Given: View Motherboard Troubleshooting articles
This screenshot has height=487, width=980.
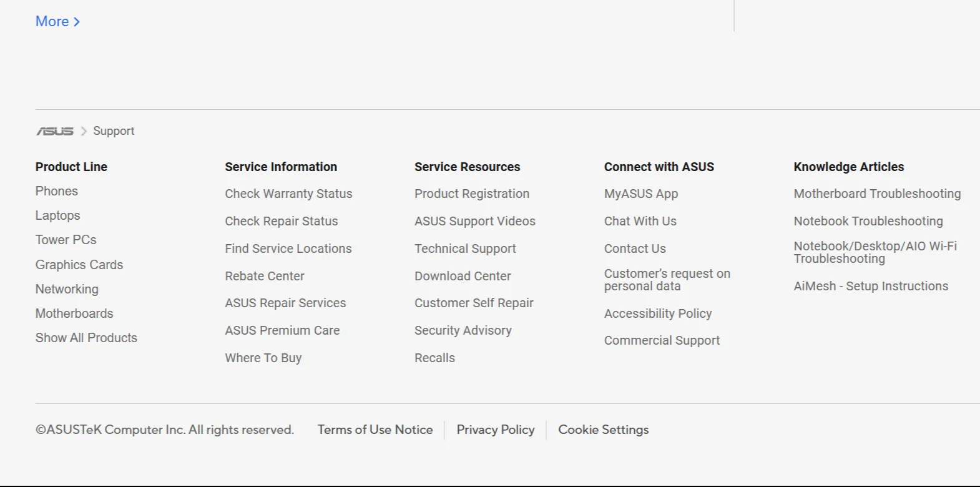Looking at the screenshot, I should coord(877,194).
